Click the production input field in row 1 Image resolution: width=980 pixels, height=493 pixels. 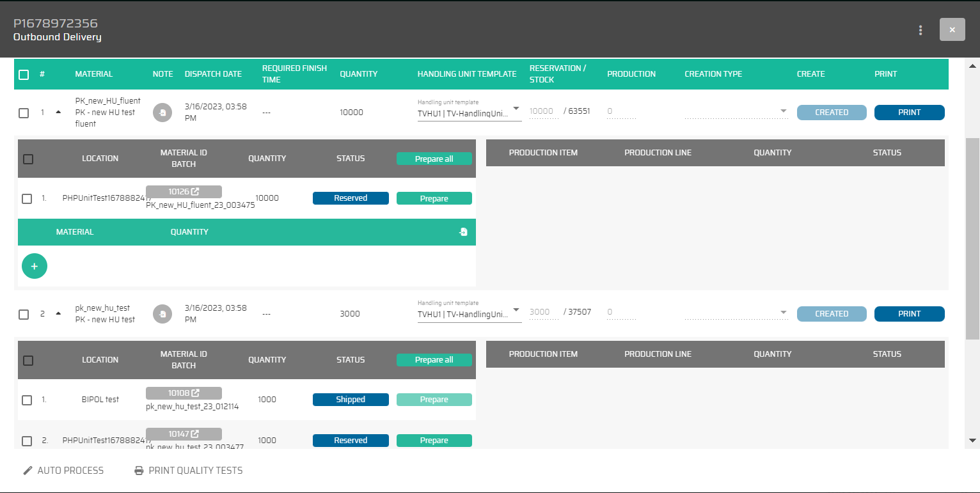[x=620, y=112]
